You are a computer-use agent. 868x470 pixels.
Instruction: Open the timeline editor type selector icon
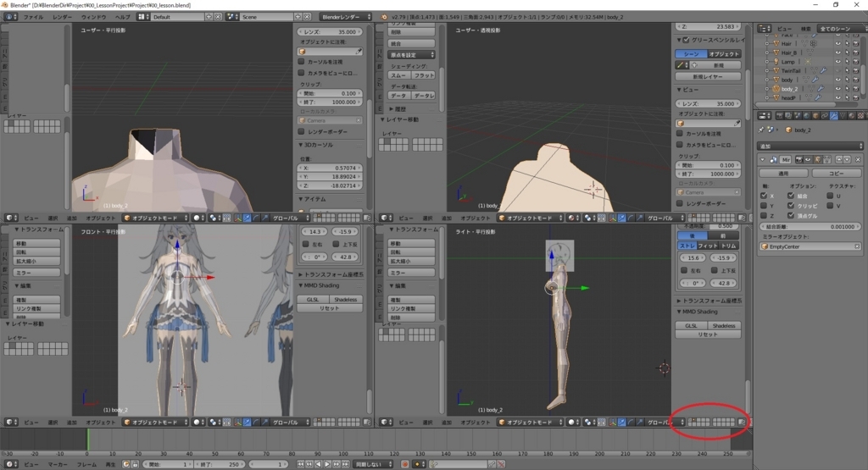pyautogui.click(x=10, y=464)
